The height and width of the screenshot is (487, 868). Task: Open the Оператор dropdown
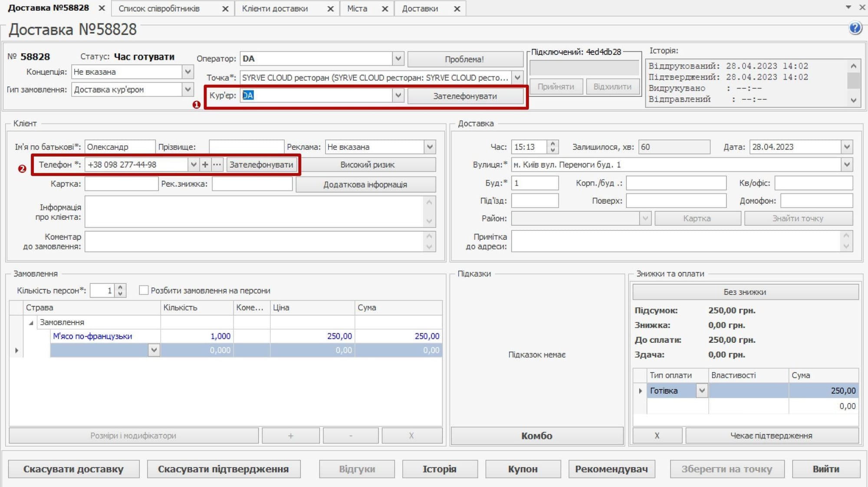[398, 58]
